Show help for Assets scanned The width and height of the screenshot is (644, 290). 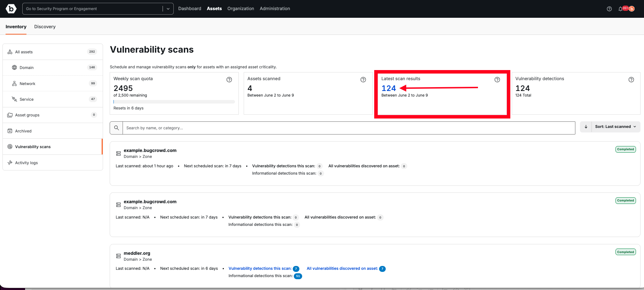tap(363, 79)
